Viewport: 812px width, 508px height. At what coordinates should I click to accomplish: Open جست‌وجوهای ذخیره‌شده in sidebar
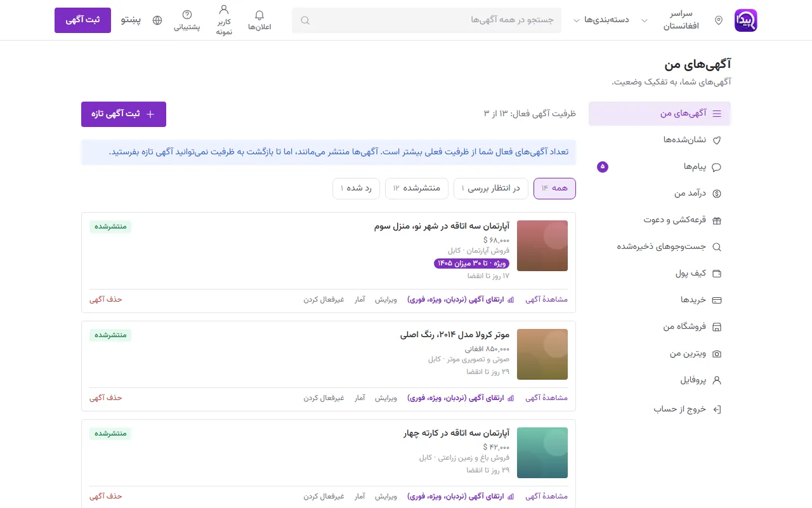tap(660, 246)
